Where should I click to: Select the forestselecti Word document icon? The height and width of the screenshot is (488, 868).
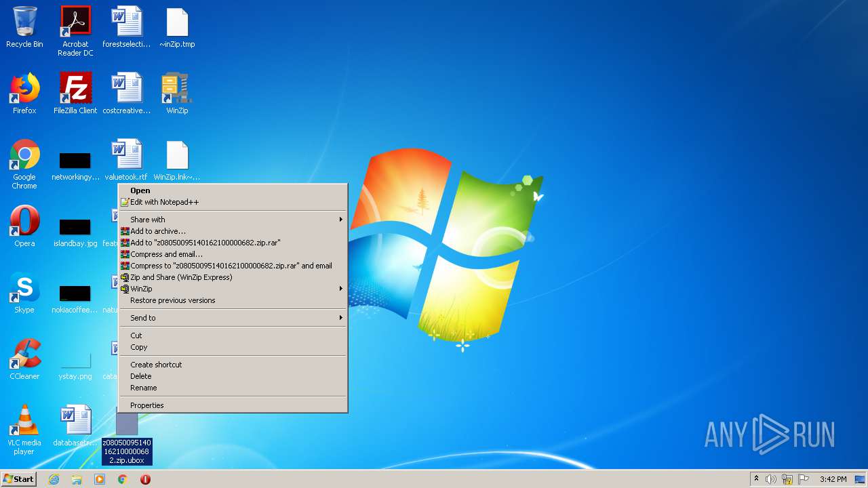click(127, 28)
